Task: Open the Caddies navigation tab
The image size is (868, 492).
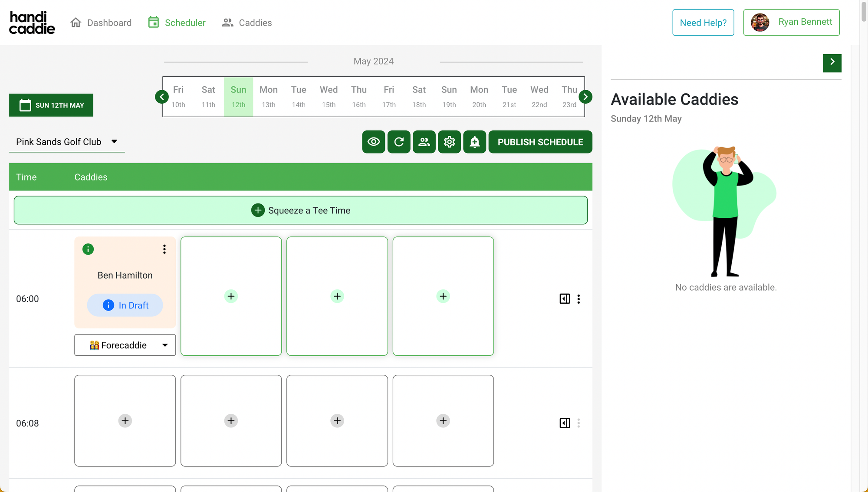Action: pyautogui.click(x=247, y=23)
